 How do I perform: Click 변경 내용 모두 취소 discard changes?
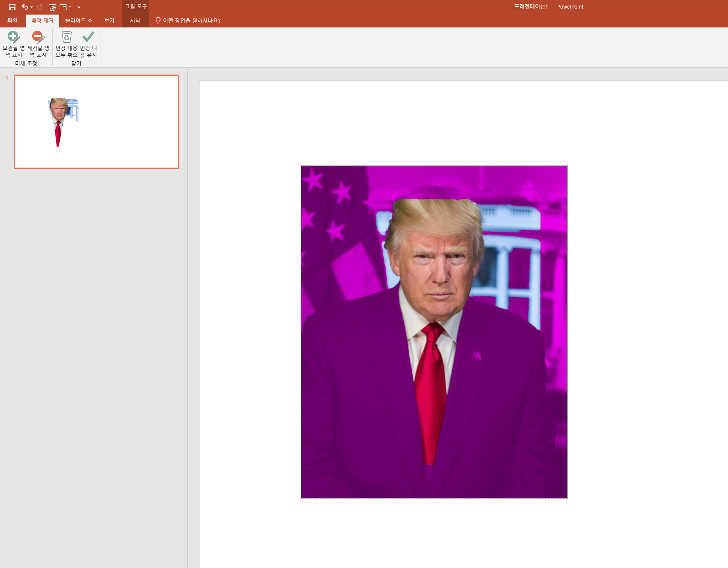click(x=66, y=44)
